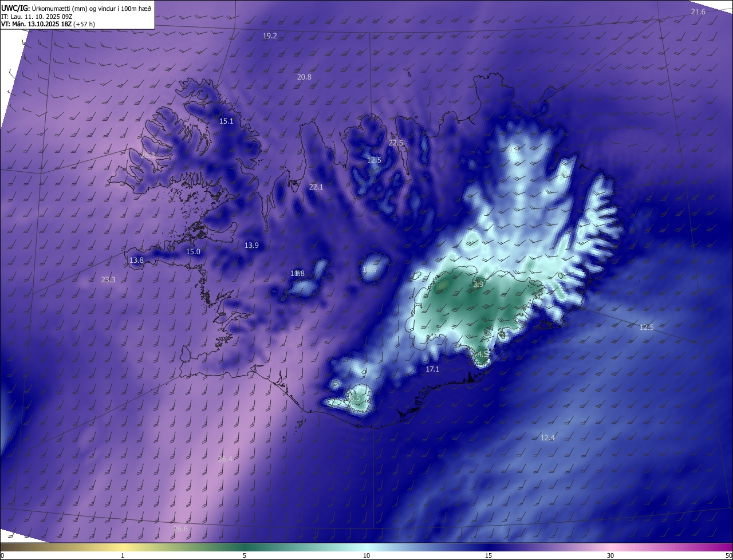Click the title 'UWC/IG: Úrkomumætti (mm) og vindur í 100m hæð'
The image size is (733, 560).
(76, 8)
